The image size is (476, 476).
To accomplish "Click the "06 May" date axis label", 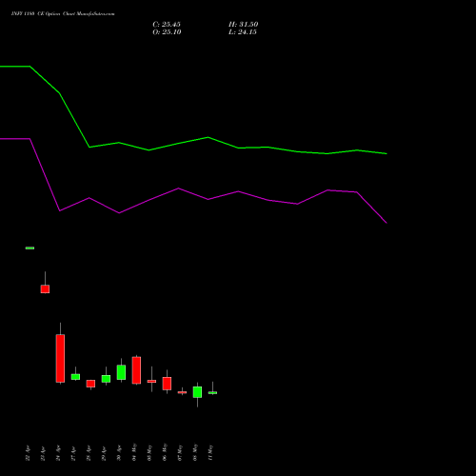I will point(165,452).
